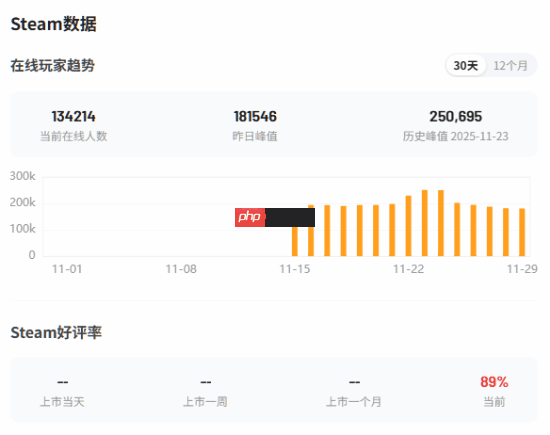
Task: Click the 100k y-axis label
Action: point(22,229)
